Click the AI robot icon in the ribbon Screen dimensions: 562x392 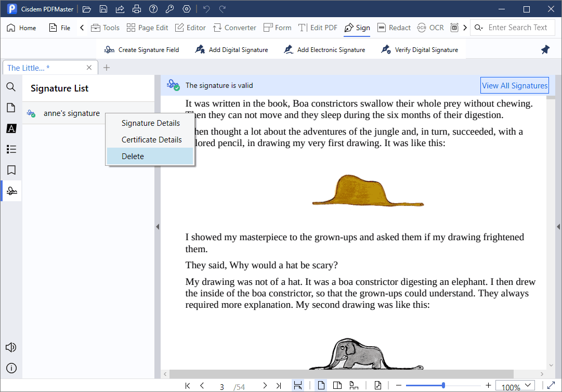tap(454, 28)
